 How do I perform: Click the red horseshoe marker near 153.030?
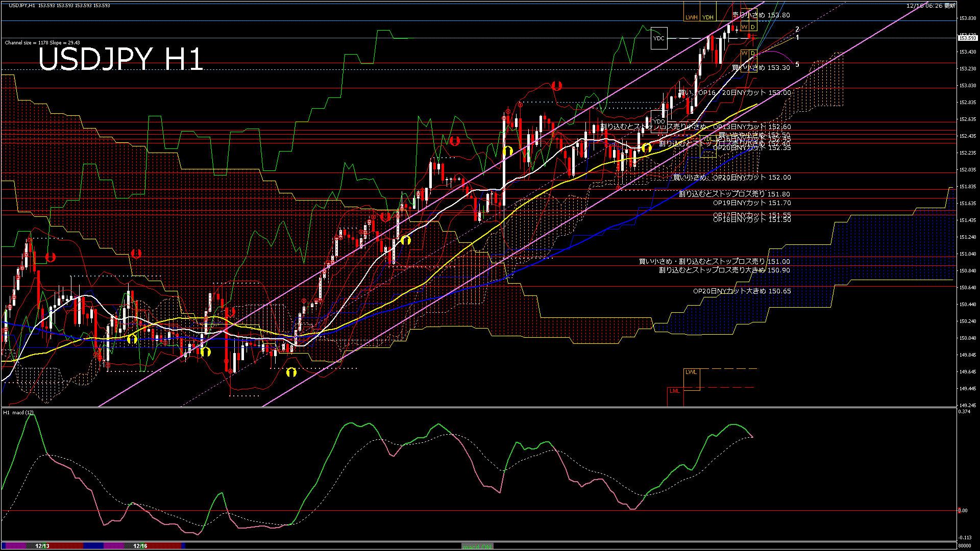tap(556, 86)
